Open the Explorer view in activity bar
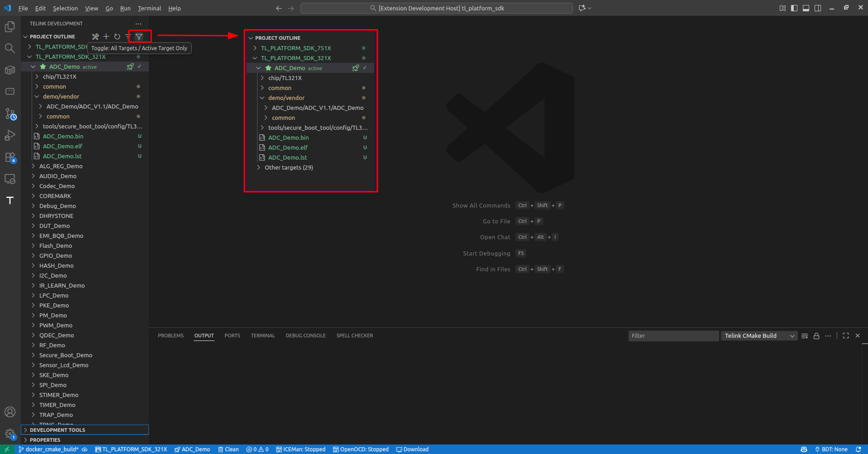The width and height of the screenshot is (868, 454). (x=10, y=27)
